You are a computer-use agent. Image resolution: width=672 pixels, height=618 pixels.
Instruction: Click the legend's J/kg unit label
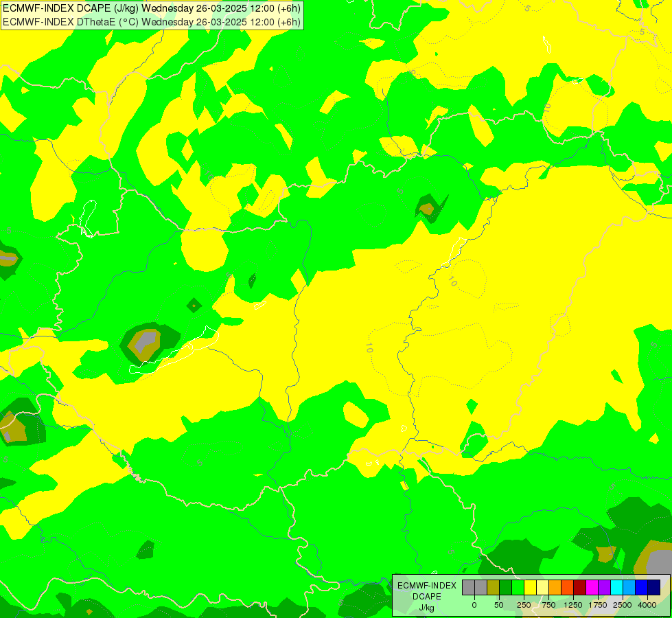(x=427, y=608)
